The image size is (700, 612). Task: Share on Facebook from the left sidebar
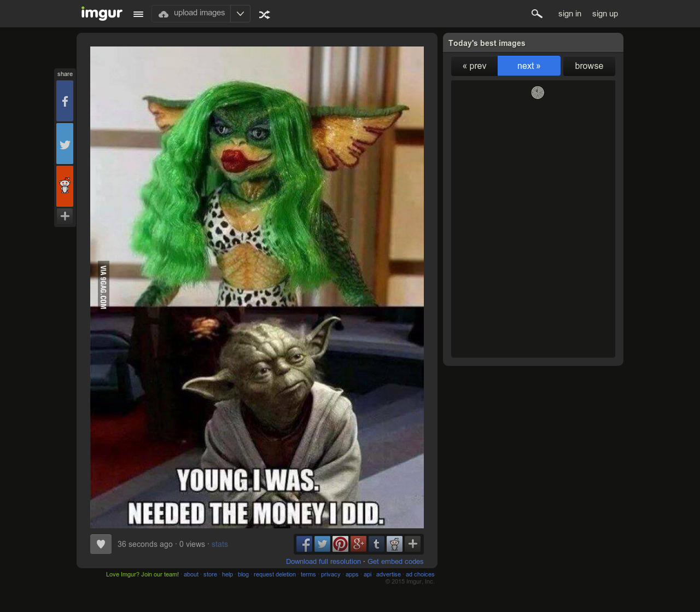coord(65,101)
